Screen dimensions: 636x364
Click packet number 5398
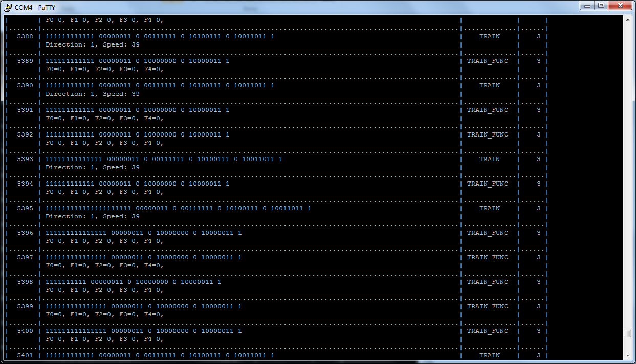[25, 282]
